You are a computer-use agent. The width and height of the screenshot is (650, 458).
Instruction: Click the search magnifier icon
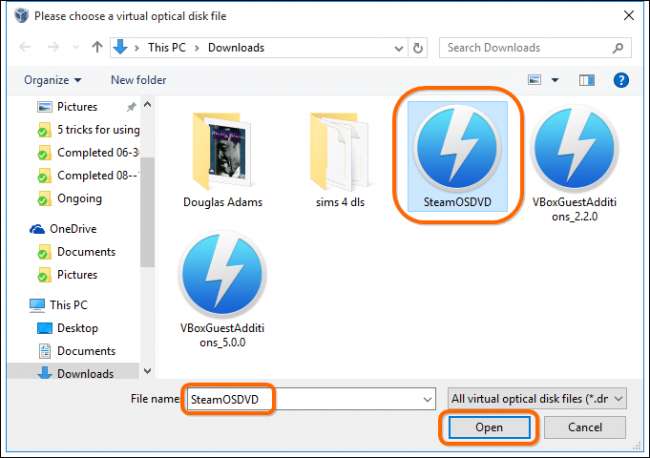[x=618, y=48]
